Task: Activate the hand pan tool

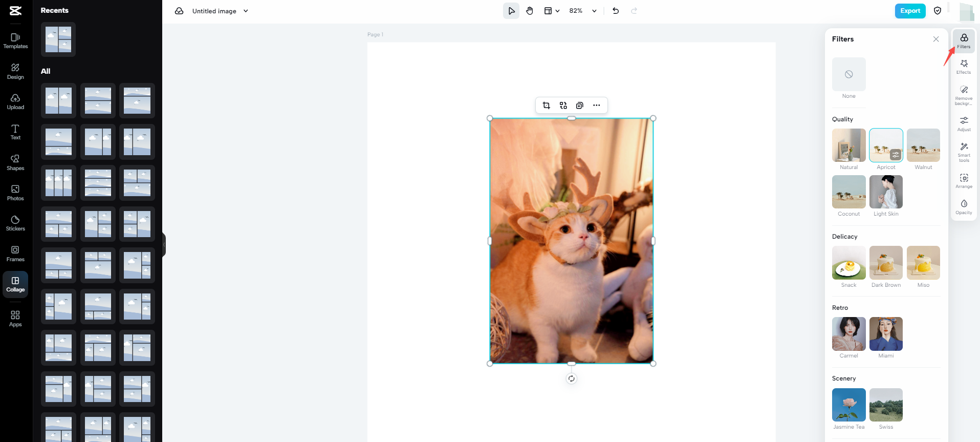Action: [530, 11]
